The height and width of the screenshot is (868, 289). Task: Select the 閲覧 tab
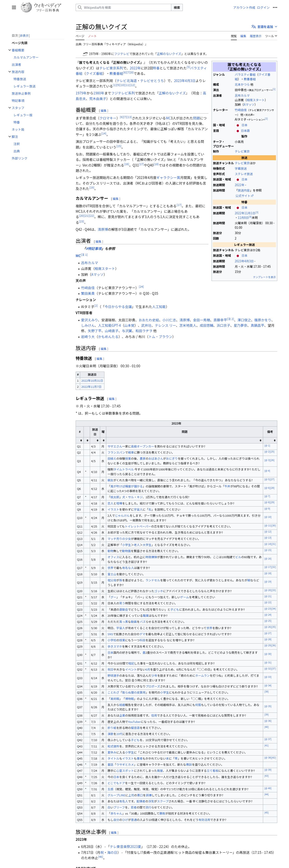pyautogui.click(x=234, y=36)
